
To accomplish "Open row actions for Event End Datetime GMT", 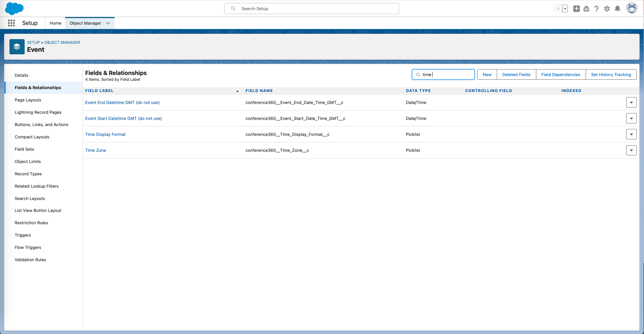I will [x=631, y=103].
